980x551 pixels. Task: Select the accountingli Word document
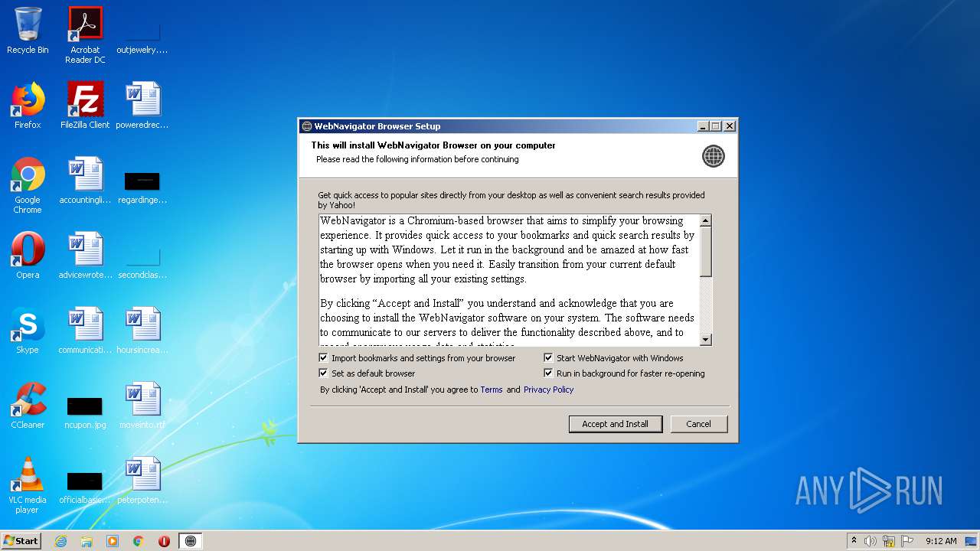(x=85, y=181)
